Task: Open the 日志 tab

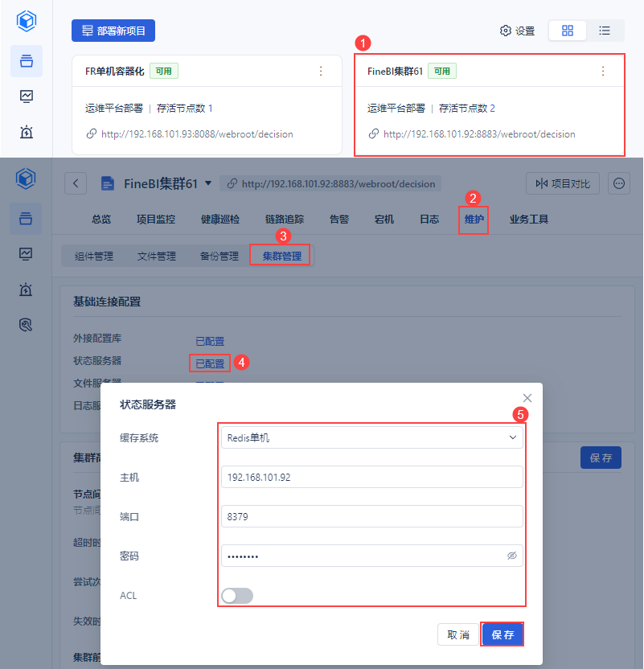Action: 429,220
